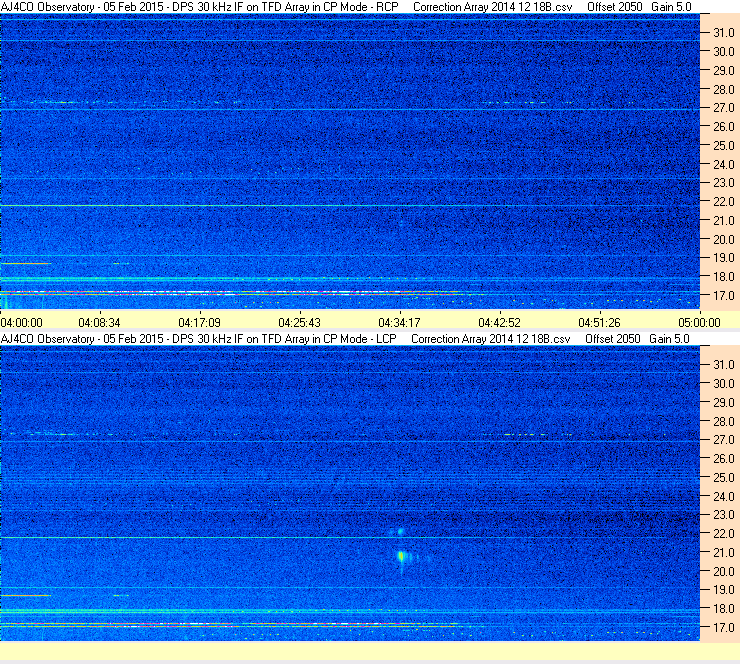Click the bright yellow burst near 21 MHz in LCP

pyautogui.click(x=402, y=557)
